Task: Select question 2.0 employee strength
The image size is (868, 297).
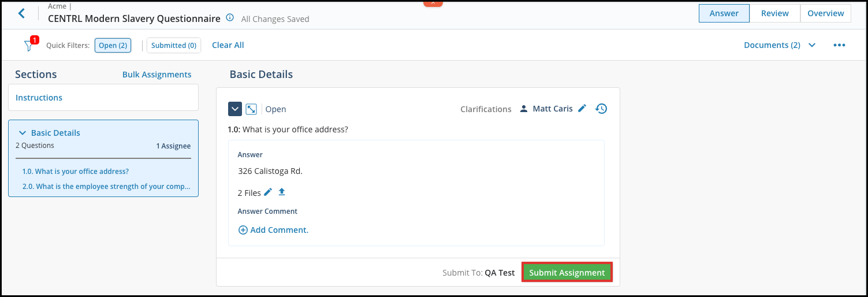Action: (x=106, y=186)
